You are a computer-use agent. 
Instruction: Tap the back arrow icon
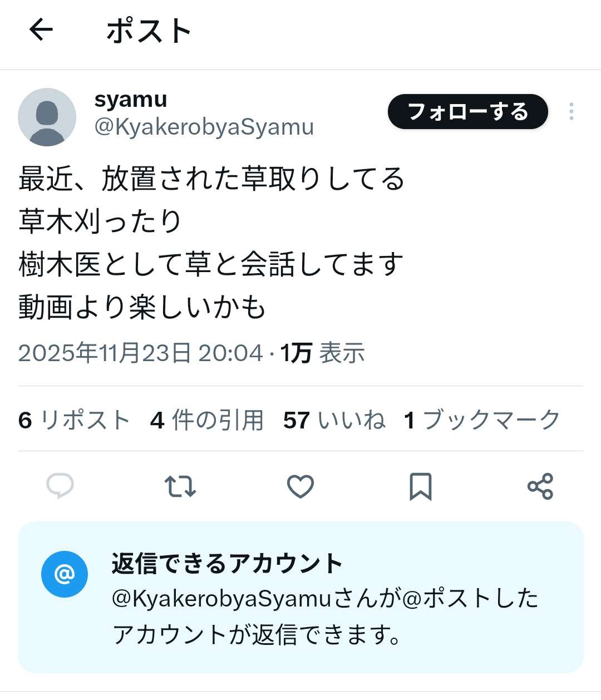(41, 29)
